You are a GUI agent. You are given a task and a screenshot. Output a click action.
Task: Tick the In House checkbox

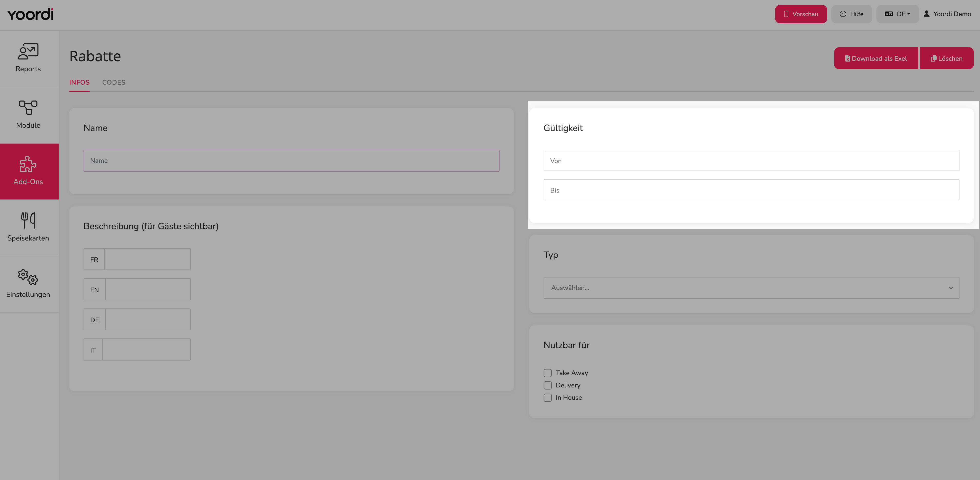click(x=547, y=397)
